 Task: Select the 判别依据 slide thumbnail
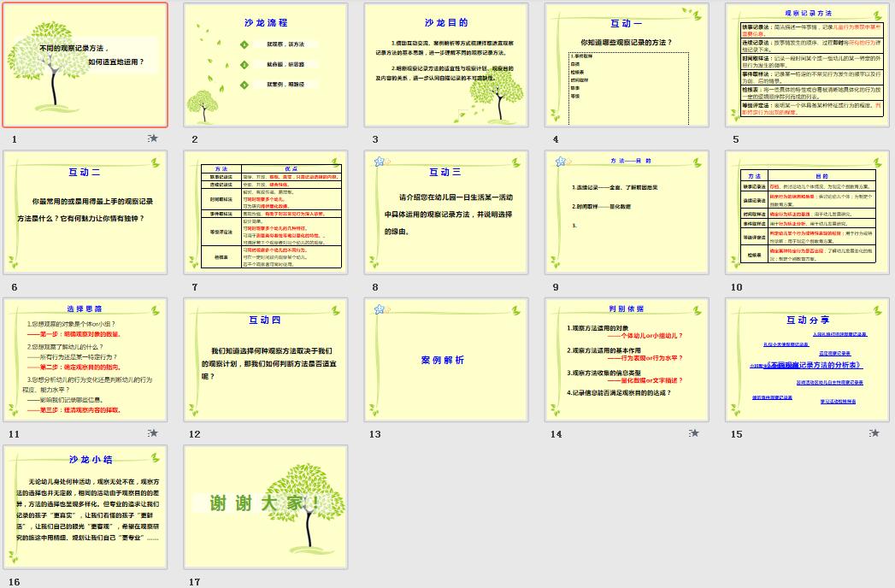(x=627, y=360)
